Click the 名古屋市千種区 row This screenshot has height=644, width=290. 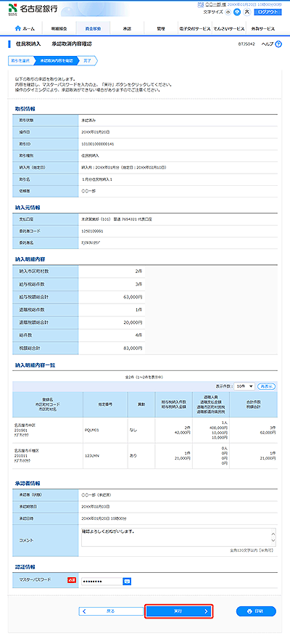145,456
